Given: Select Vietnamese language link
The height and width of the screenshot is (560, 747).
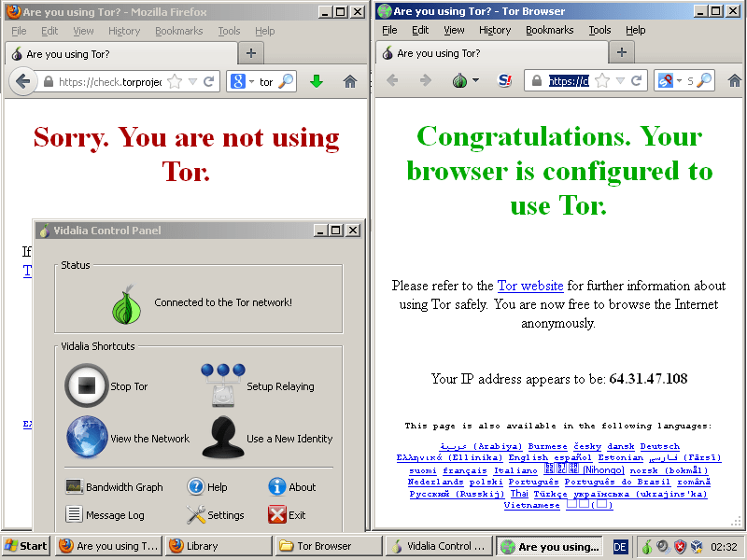Looking at the screenshot, I should pos(531,505).
